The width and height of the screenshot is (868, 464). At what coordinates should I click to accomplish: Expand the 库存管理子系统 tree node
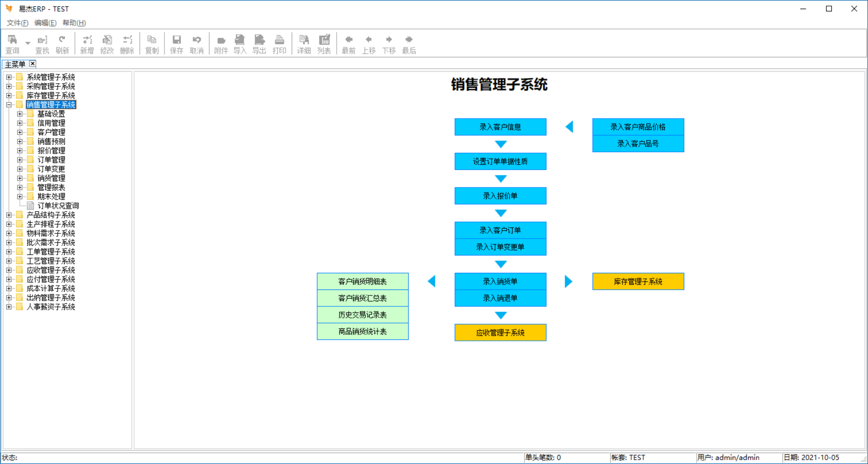tap(9, 96)
